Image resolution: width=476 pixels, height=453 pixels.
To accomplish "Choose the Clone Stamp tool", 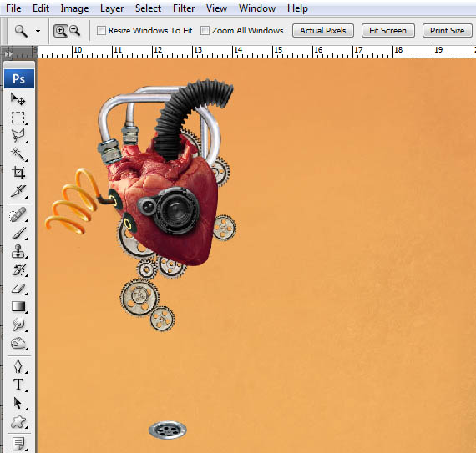I will 18,251.
